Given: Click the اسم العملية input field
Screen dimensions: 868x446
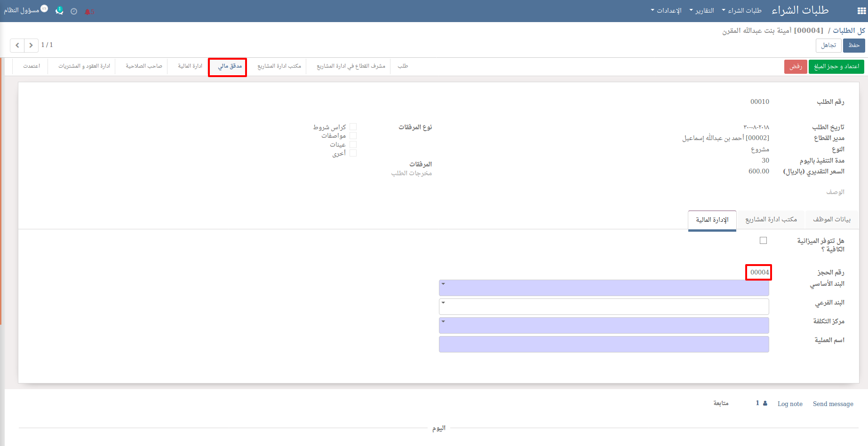Looking at the screenshot, I should (x=604, y=344).
